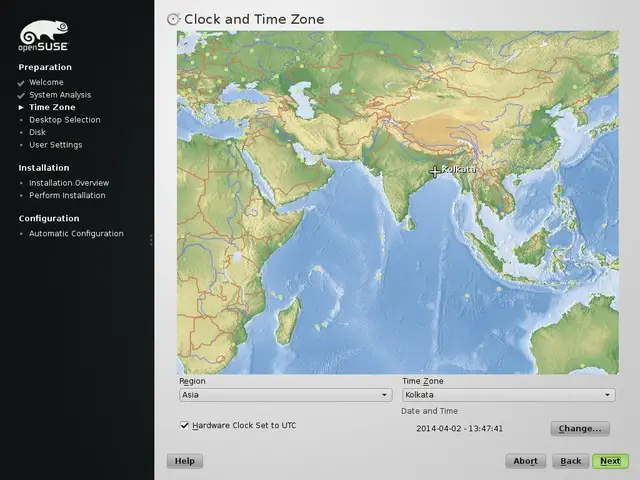The width and height of the screenshot is (640, 480).
Task: Click the Change... date and time button
Action: (580, 429)
